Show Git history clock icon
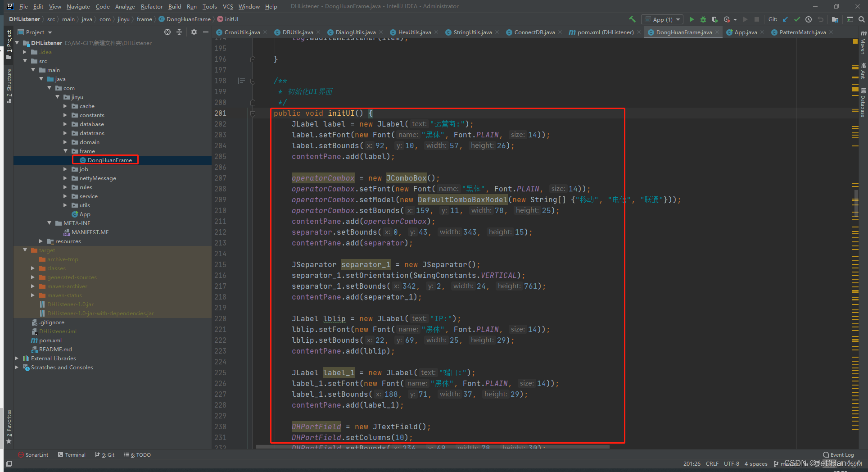Screen dimensions: 868x472 (809, 19)
